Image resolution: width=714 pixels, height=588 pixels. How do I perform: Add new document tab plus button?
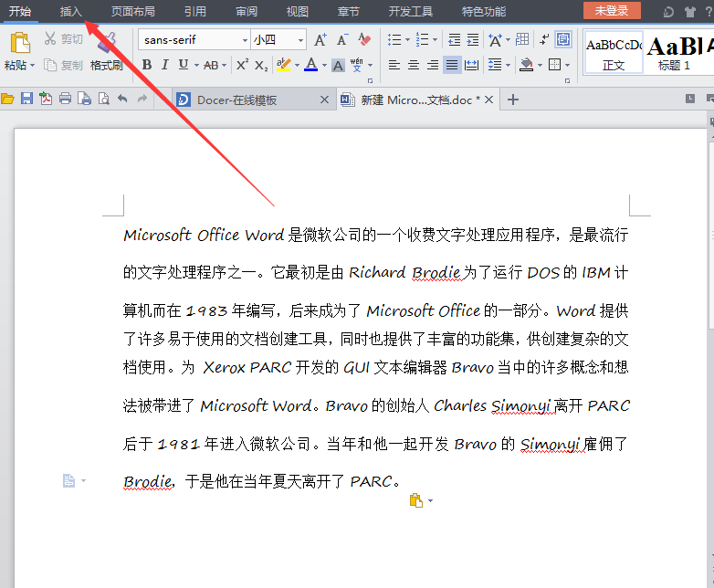513,100
